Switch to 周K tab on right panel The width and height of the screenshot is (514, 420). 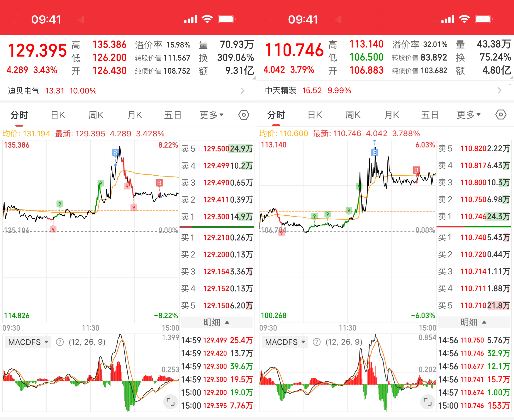[x=353, y=115]
